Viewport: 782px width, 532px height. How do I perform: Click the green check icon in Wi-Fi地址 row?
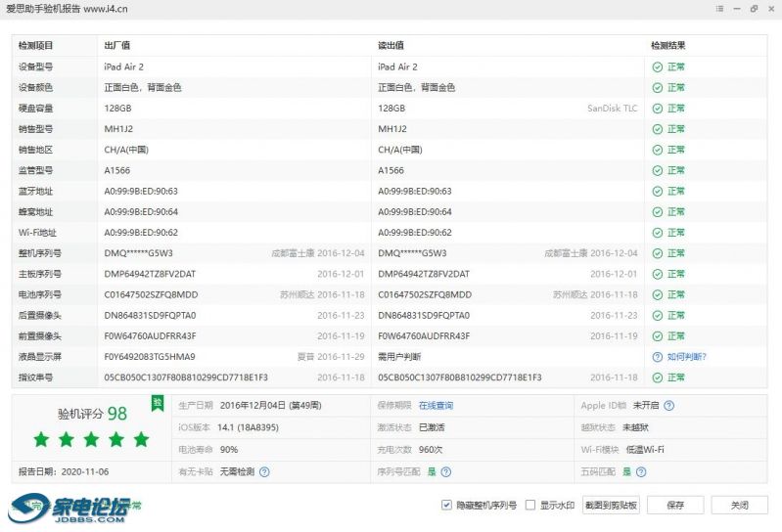pyautogui.click(x=658, y=233)
